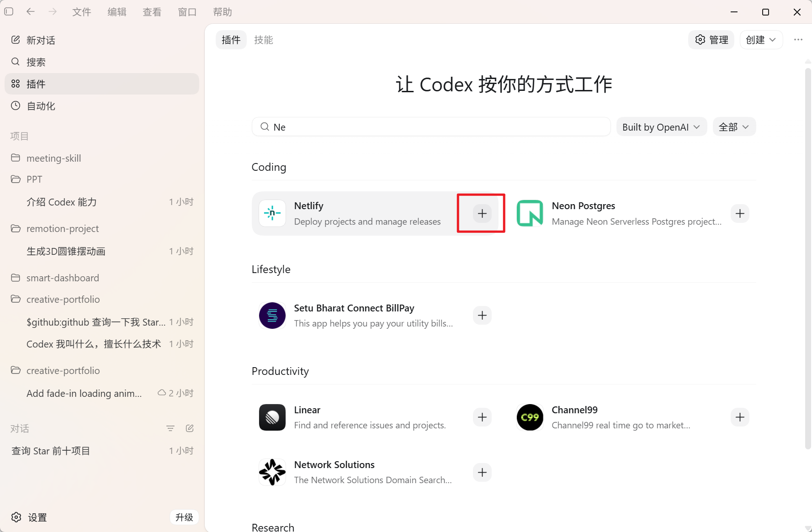This screenshot has height=532, width=812.
Task: Open the 创建 dropdown
Action: pos(761,40)
